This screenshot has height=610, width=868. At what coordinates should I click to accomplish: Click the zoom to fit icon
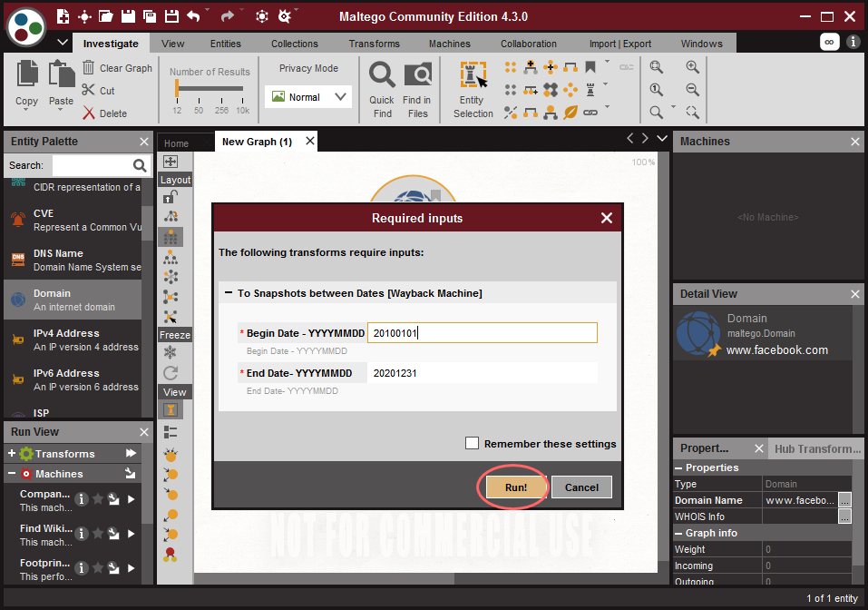(x=657, y=67)
